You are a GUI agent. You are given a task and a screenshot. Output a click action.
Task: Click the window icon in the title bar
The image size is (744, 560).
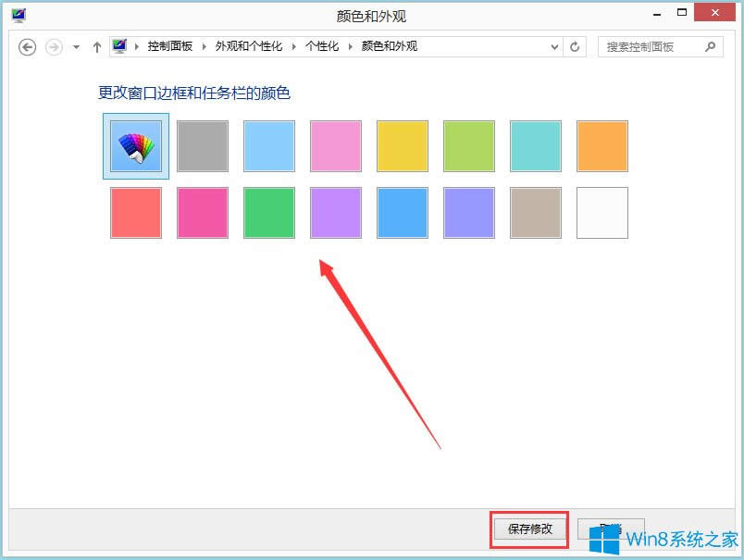coord(17,12)
